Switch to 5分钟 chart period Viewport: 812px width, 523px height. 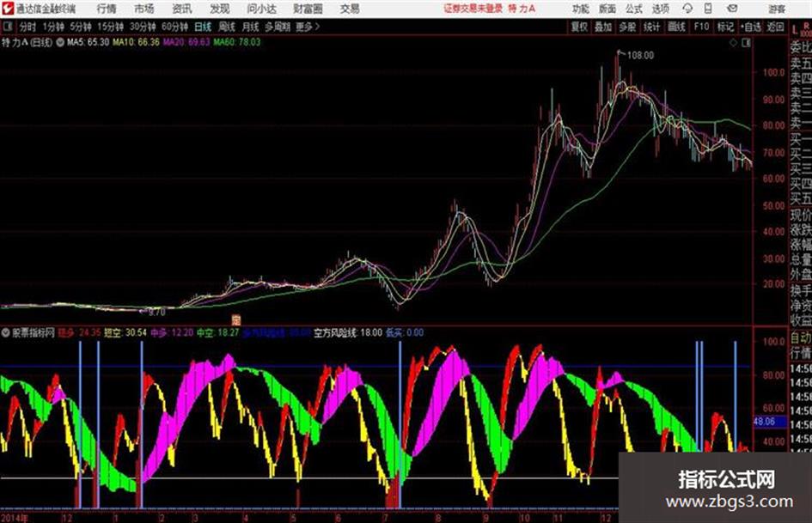pyautogui.click(x=80, y=27)
